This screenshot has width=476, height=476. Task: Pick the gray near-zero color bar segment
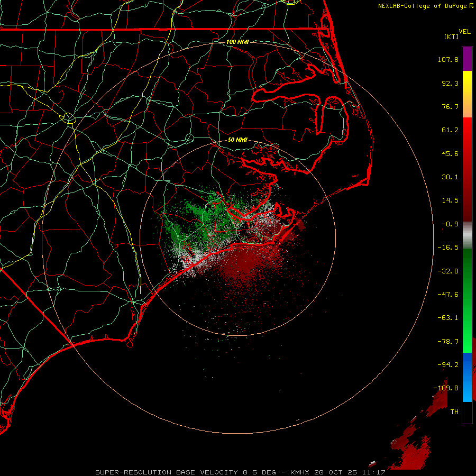(467, 235)
